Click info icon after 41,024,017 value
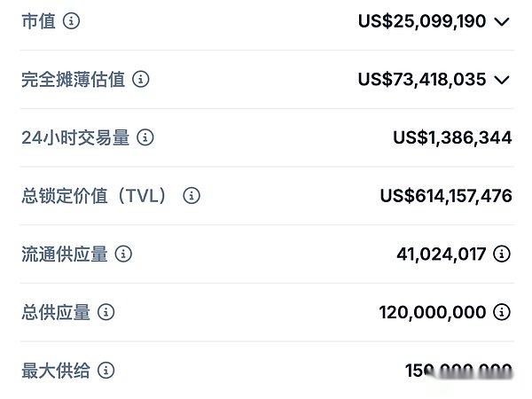This screenshot has height=399, width=532. click(502, 254)
